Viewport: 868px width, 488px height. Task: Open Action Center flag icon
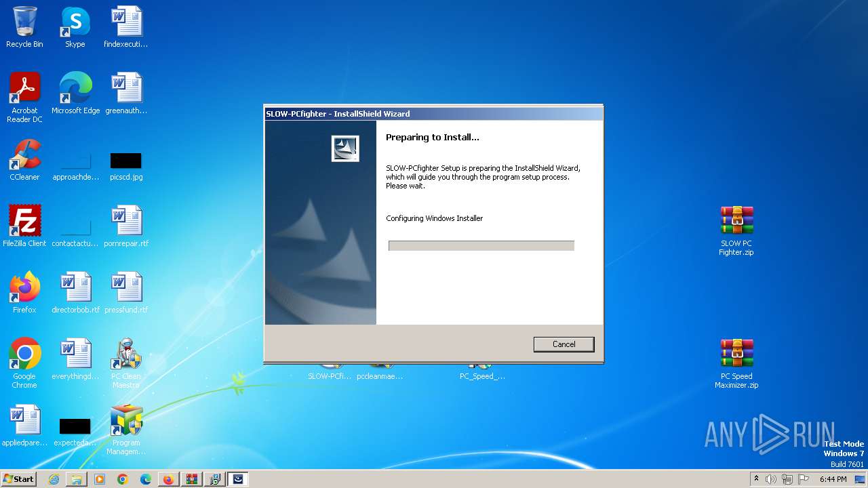pos(803,479)
